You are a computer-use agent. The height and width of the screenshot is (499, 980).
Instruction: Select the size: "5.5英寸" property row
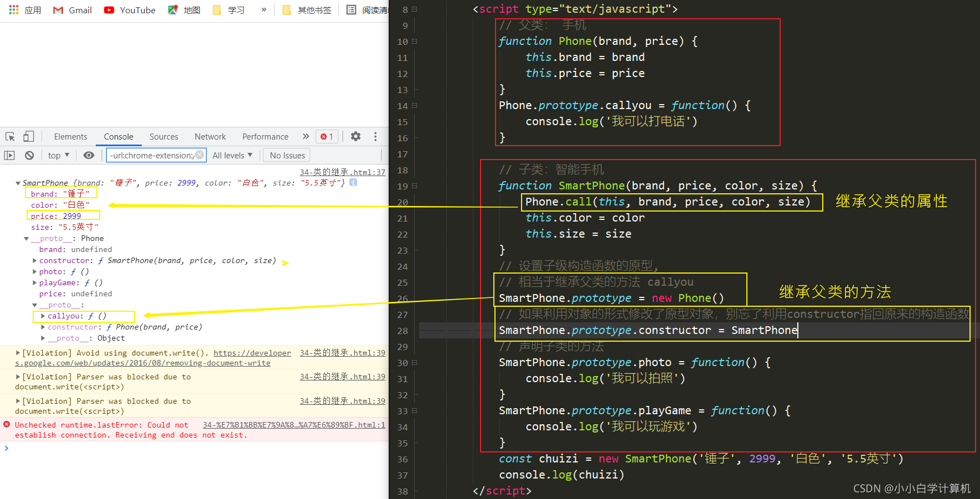tap(65, 227)
